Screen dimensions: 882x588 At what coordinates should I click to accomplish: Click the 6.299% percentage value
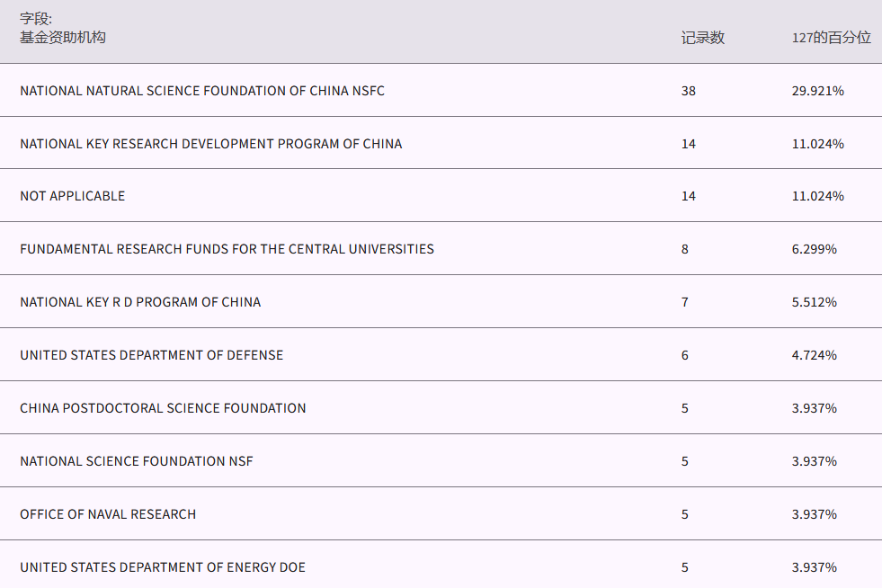(x=814, y=249)
